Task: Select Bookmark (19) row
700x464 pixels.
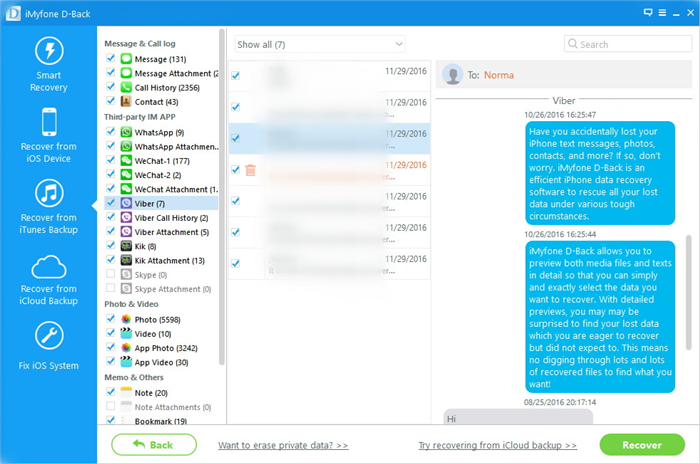Action: [161, 421]
